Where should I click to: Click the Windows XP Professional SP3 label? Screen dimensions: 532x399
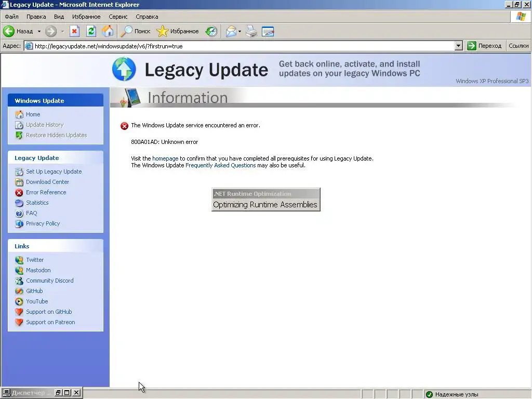coord(492,81)
